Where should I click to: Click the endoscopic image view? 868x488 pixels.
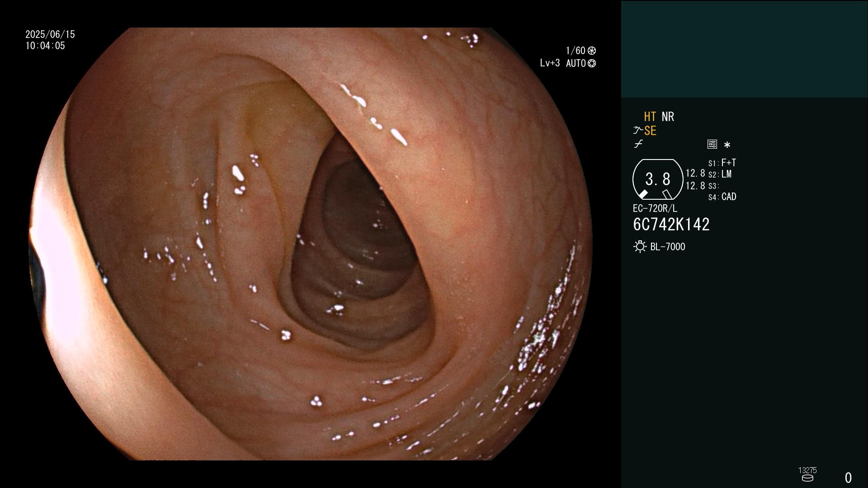click(311, 244)
